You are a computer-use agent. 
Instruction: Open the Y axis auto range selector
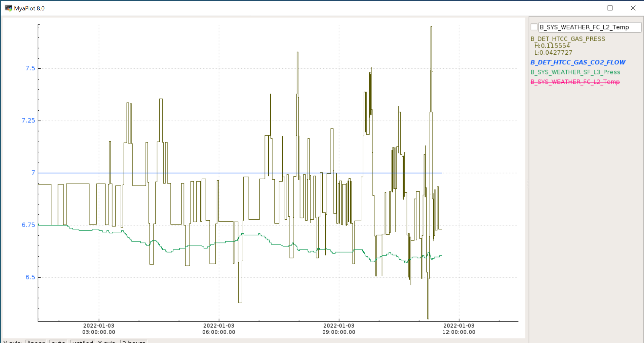(x=58, y=341)
